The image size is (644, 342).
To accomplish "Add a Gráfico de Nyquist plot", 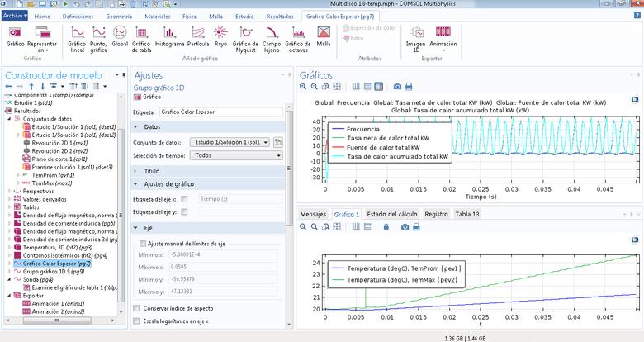I will [x=245, y=36].
